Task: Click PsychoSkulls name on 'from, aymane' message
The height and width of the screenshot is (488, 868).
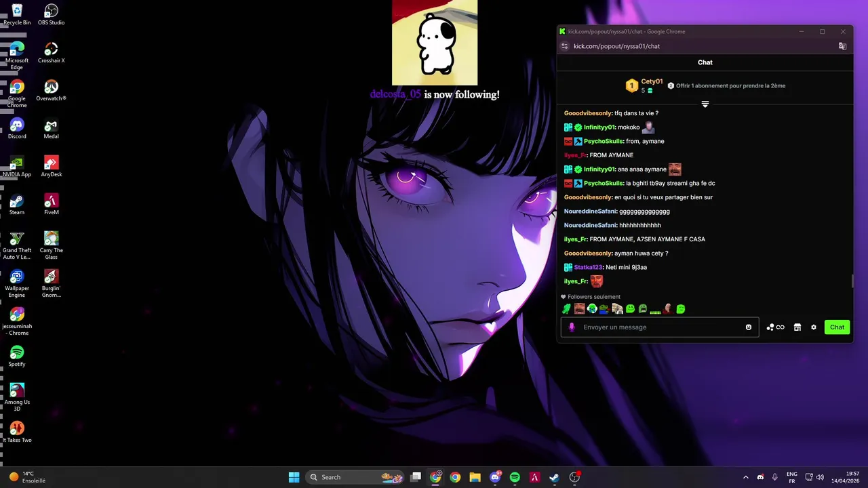Action: (x=603, y=141)
